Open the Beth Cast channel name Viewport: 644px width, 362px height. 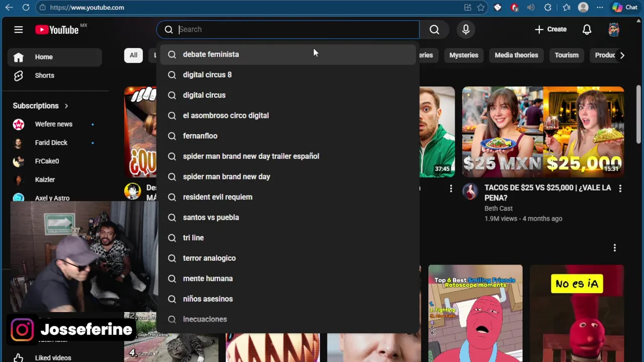tap(499, 208)
